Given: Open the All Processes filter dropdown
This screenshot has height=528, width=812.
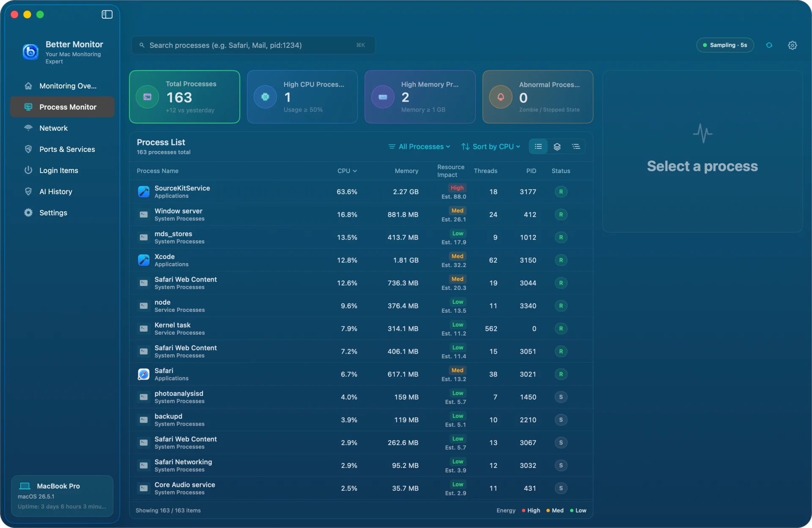Looking at the screenshot, I should pyautogui.click(x=420, y=146).
